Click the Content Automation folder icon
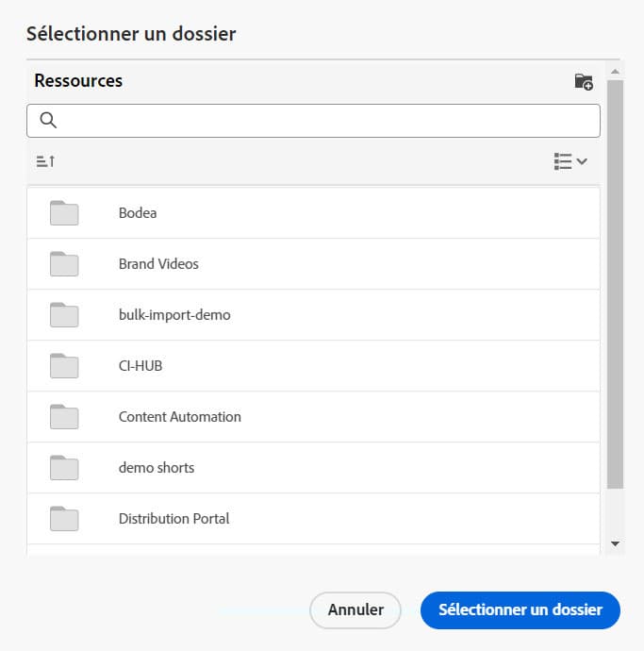The height and width of the screenshot is (651, 644). click(64, 417)
